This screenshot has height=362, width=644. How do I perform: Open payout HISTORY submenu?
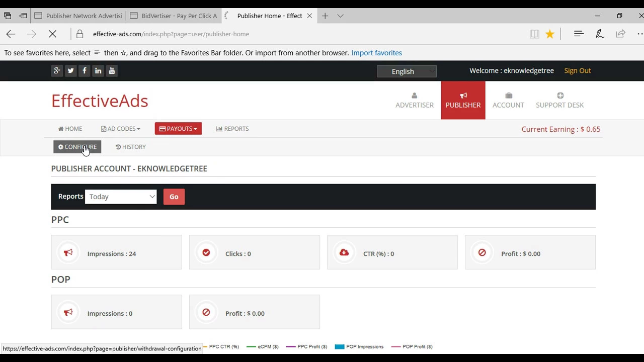[x=130, y=147]
